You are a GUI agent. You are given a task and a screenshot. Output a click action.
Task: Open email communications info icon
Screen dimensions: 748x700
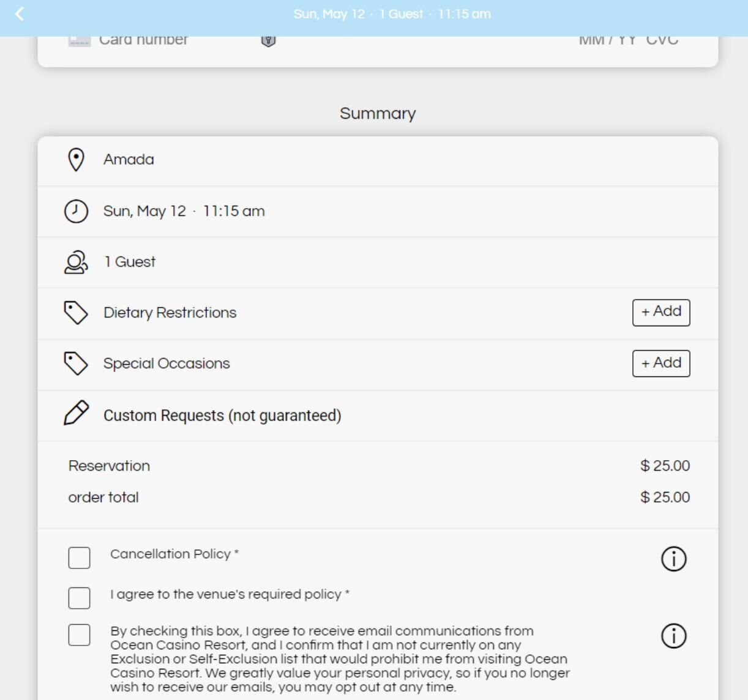(673, 636)
